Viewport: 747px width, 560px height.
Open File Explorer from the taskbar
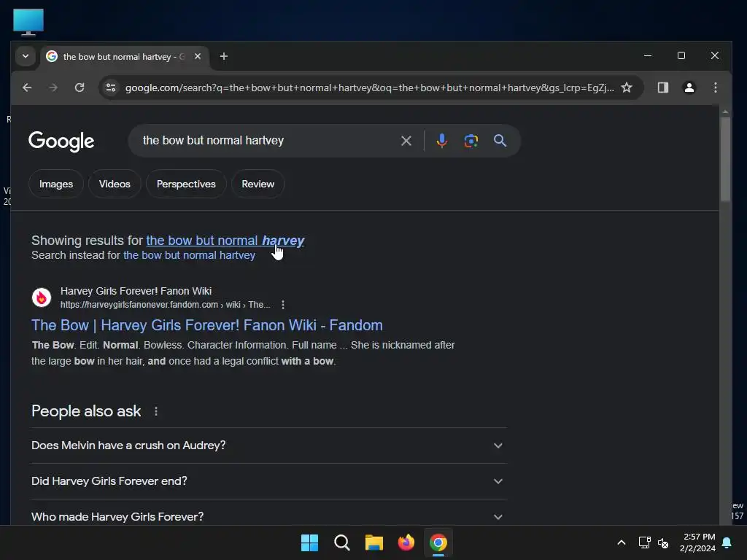click(374, 542)
